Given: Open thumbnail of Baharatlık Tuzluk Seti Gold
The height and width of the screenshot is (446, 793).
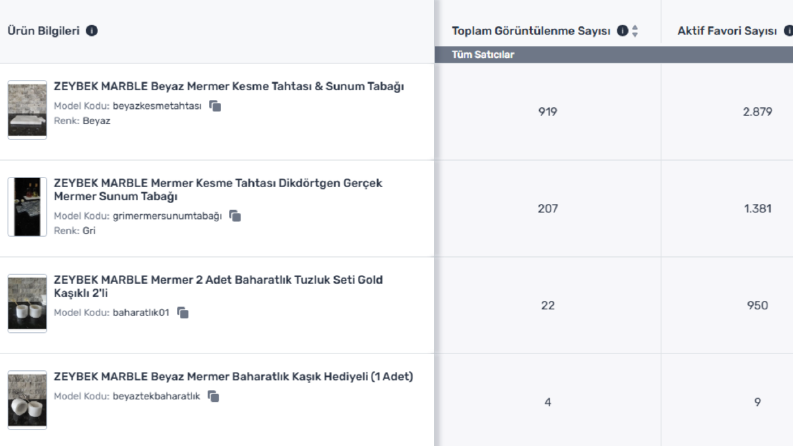Looking at the screenshot, I should [x=27, y=303].
